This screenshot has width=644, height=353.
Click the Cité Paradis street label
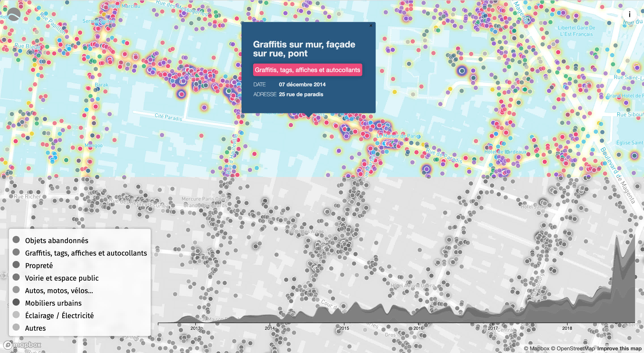click(x=168, y=117)
